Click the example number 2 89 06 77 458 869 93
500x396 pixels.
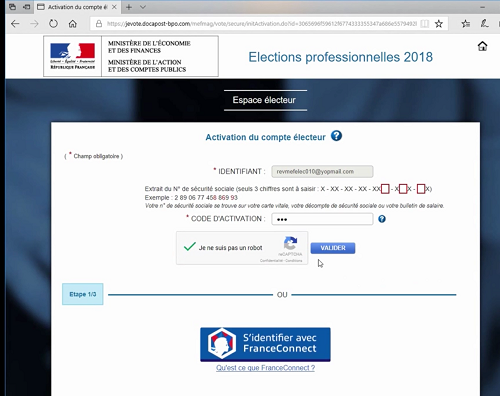[x=206, y=198]
